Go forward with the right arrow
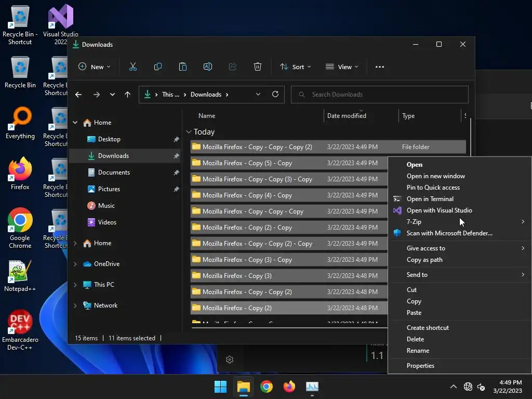The height and width of the screenshot is (399, 532). [97, 95]
